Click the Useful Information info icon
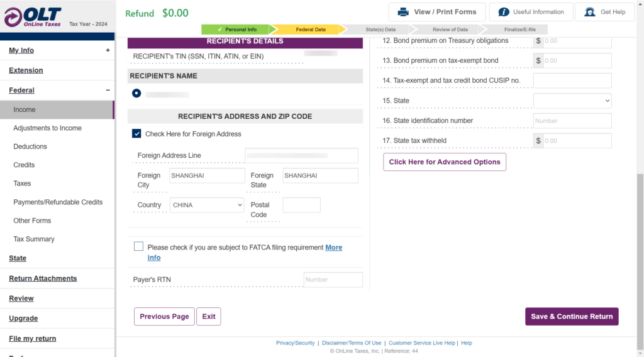The image size is (644, 357). (x=504, y=12)
